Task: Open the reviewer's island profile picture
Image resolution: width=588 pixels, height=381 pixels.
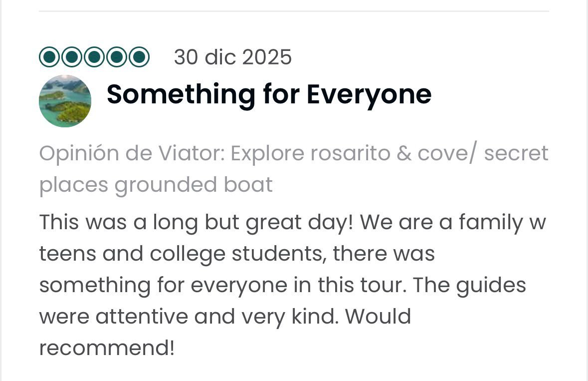Action: 65,101
